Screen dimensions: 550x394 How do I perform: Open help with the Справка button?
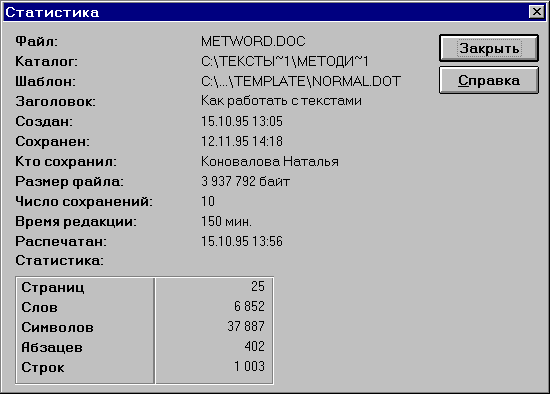tap(489, 80)
